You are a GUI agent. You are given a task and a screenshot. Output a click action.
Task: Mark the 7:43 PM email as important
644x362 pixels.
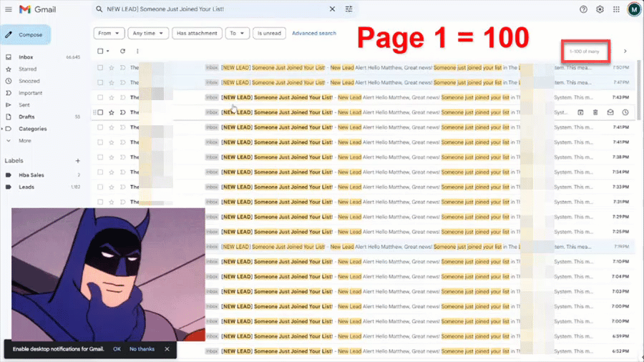point(122,97)
